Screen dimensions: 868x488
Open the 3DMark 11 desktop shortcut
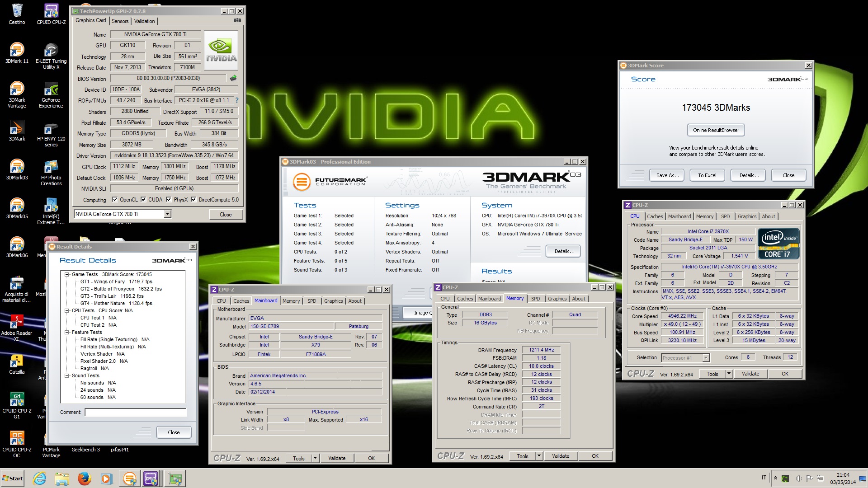(17, 52)
